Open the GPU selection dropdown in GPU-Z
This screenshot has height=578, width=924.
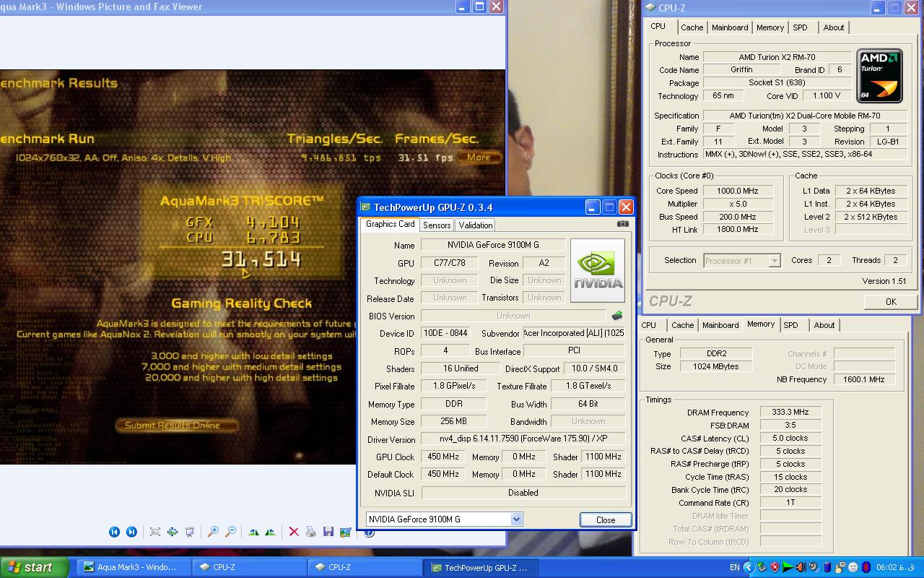[x=516, y=519]
